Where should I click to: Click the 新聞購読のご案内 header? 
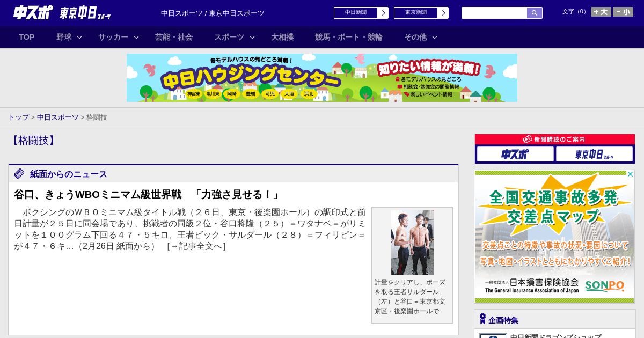click(x=555, y=139)
